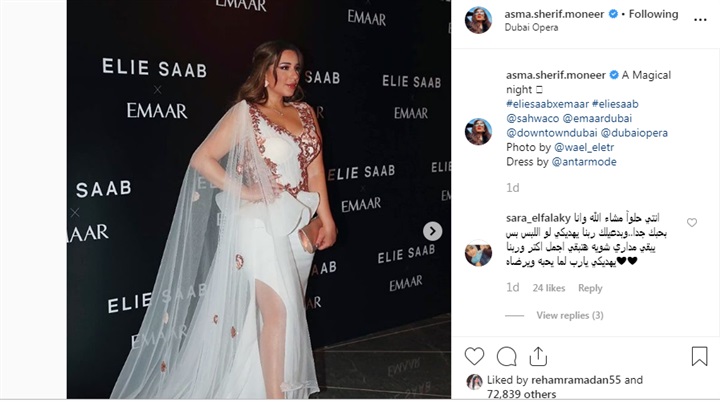720x402 pixels.
Task: Go to next photo with arrow button
Action: point(432,231)
